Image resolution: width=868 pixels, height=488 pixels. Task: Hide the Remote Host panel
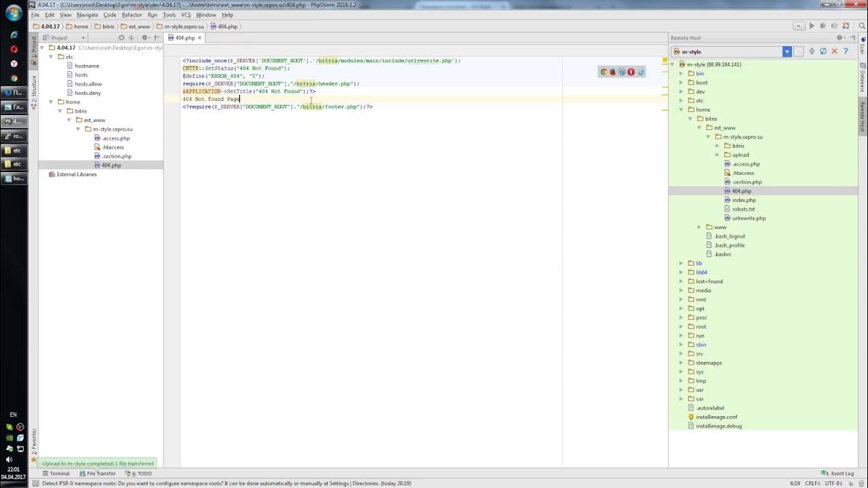point(851,38)
